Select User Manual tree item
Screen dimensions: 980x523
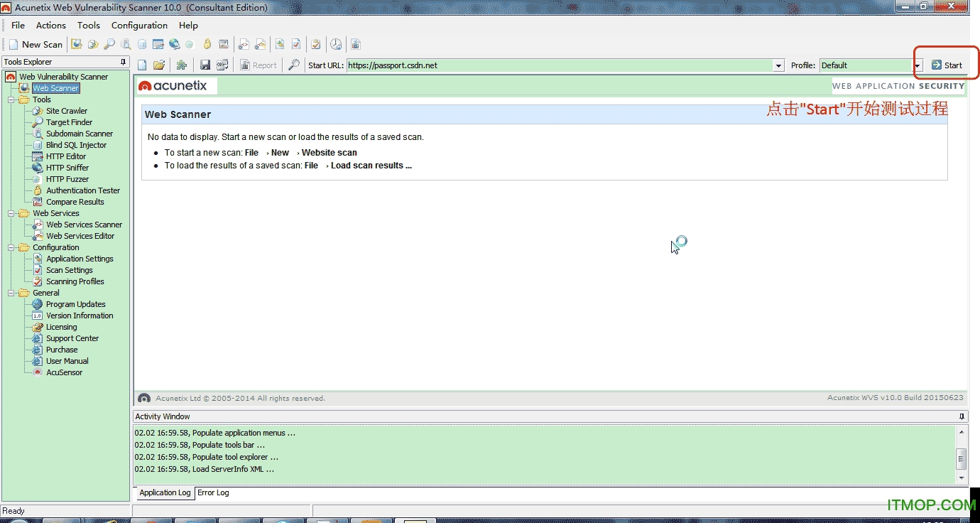[x=67, y=361]
